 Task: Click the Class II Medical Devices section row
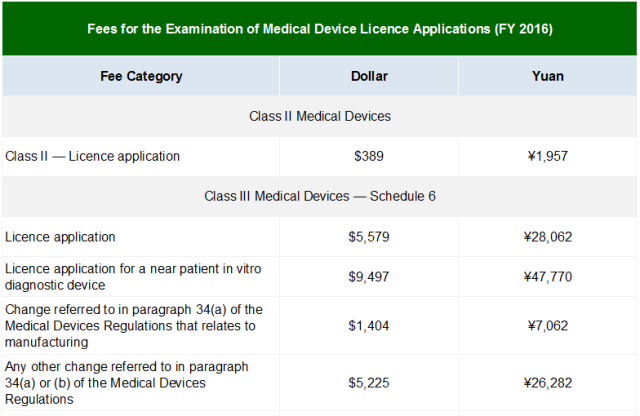pyautogui.click(x=320, y=116)
